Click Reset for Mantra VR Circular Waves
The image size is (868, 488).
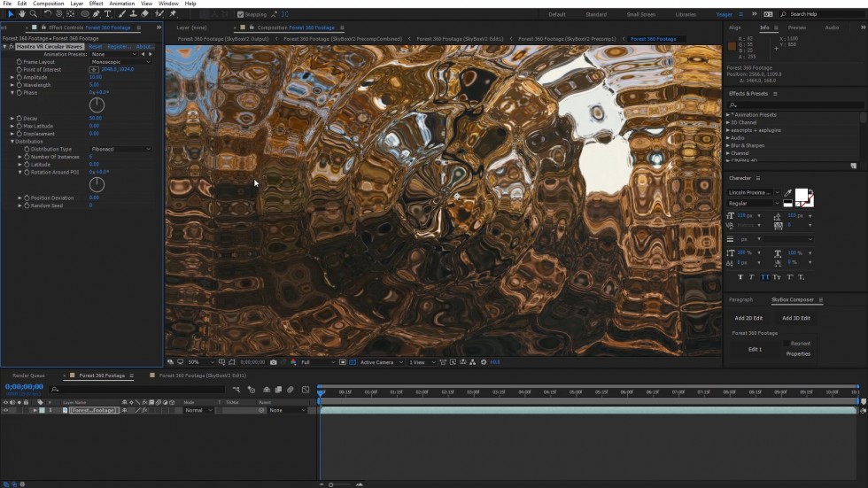[95, 46]
